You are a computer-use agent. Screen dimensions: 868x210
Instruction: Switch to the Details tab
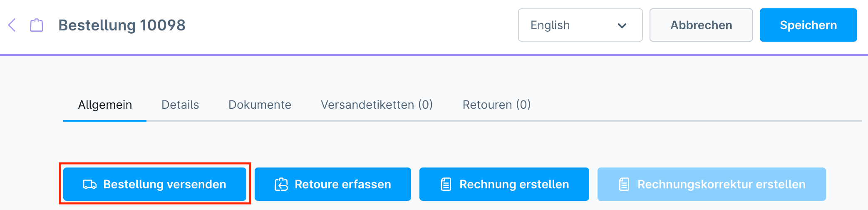click(180, 105)
